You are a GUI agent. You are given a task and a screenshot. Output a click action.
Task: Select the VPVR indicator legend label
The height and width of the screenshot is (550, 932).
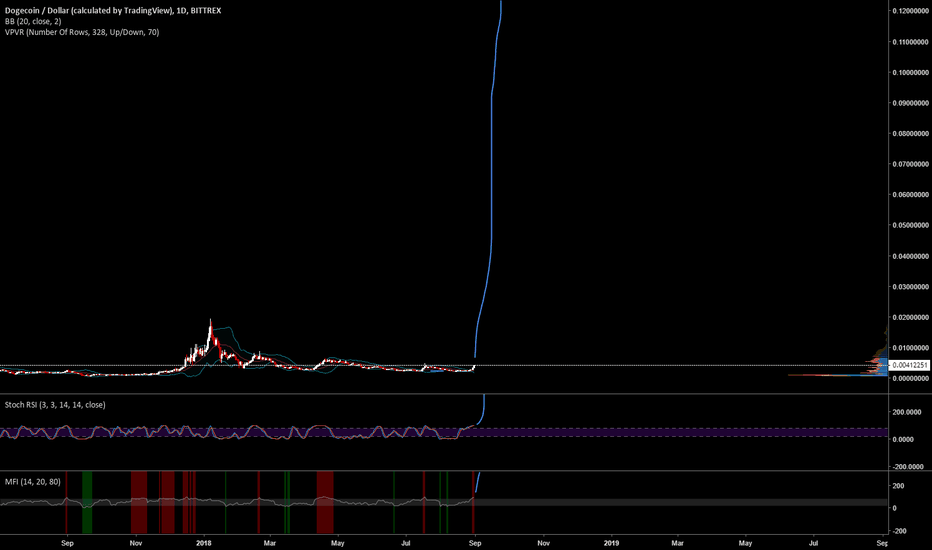pos(82,32)
